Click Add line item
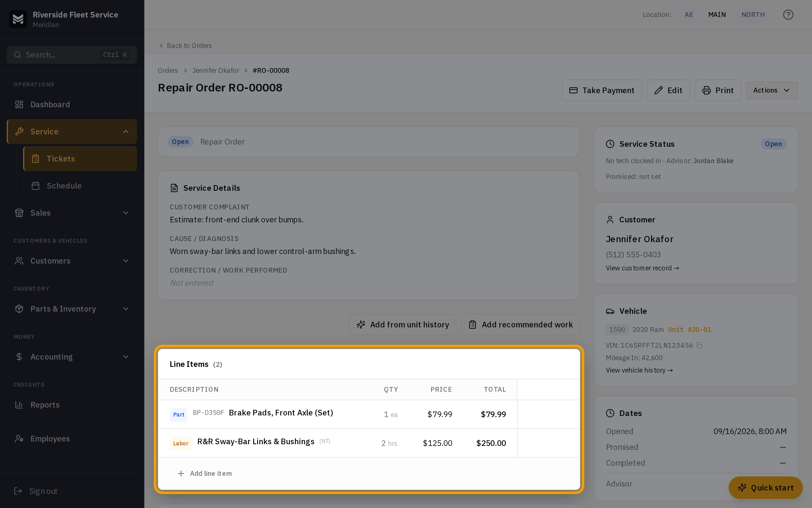 pyautogui.click(x=204, y=473)
